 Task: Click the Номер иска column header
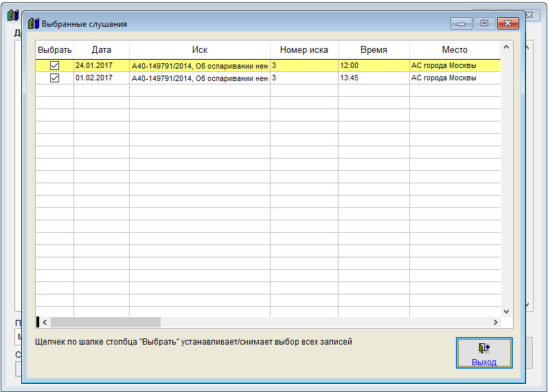tap(303, 50)
